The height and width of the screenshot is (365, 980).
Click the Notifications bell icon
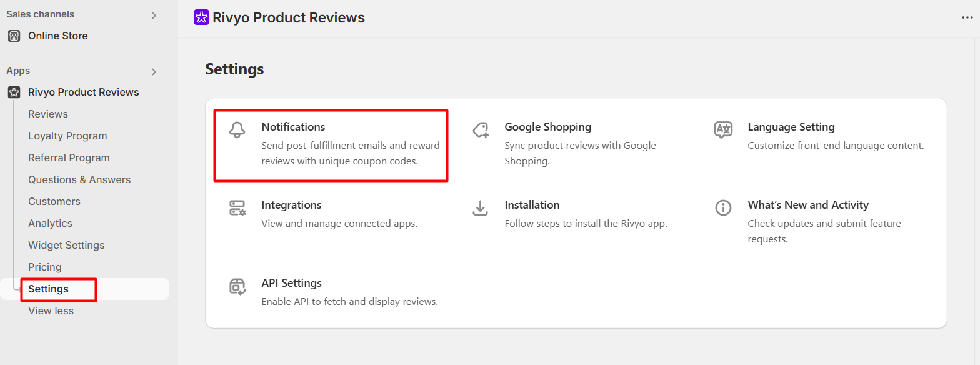[x=237, y=130]
